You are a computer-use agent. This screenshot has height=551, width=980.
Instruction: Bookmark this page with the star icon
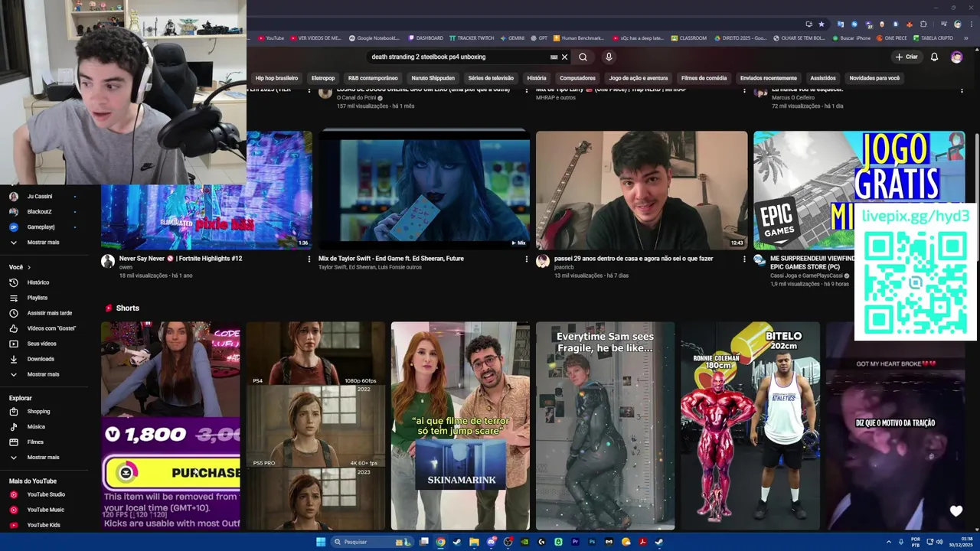pos(822,24)
